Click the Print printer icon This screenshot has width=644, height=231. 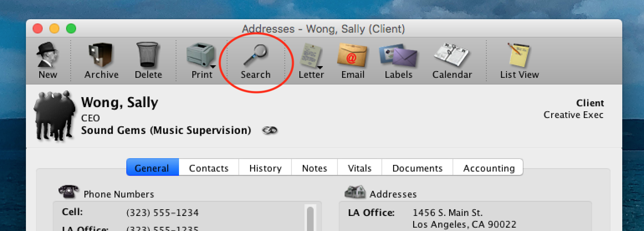(202, 56)
